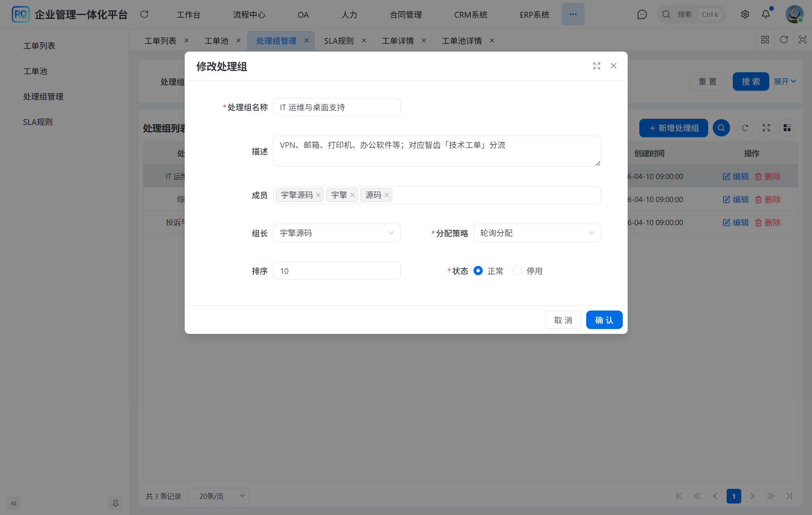The image size is (812, 515).
Task: Open the CRM系统 menu item
Action: 471,15
